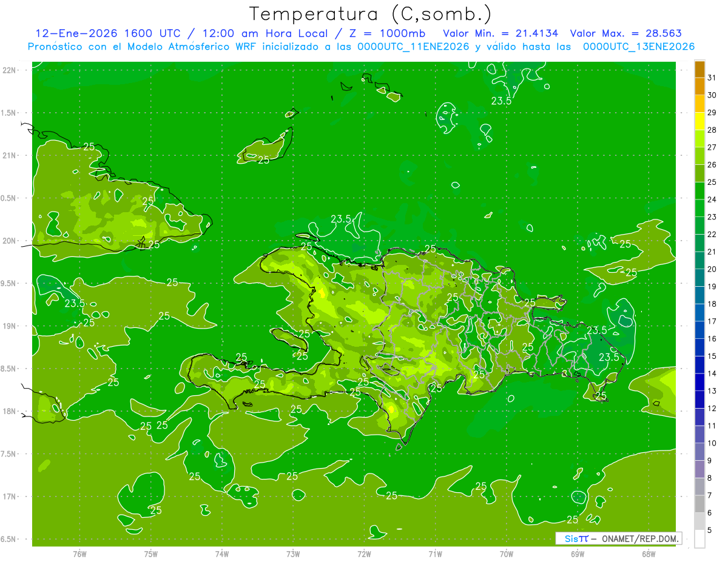Select the legend swatch between 29 and 30
This screenshot has width=728, height=562.
tap(699, 104)
